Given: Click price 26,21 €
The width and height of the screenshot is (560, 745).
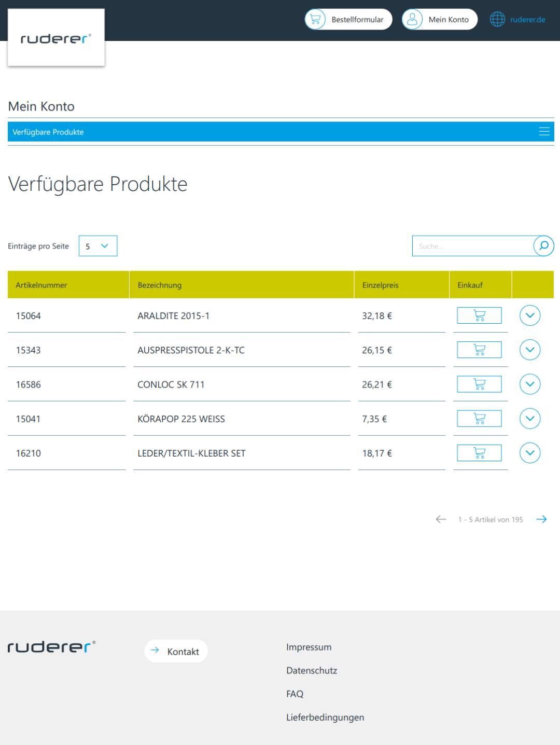Looking at the screenshot, I should click(x=377, y=384).
